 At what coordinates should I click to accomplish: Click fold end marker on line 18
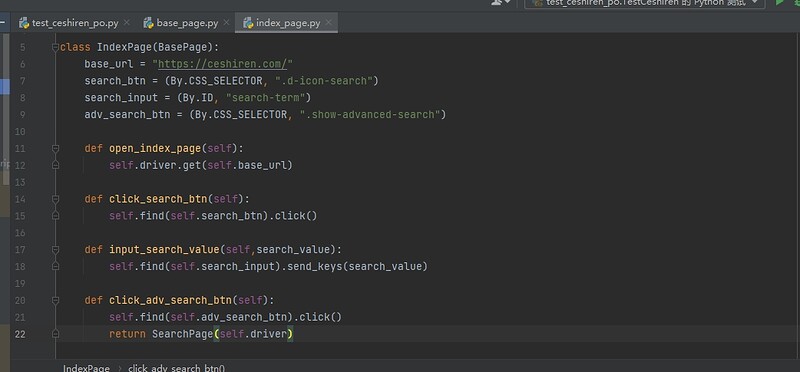pyautogui.click(x=56, y=266)
